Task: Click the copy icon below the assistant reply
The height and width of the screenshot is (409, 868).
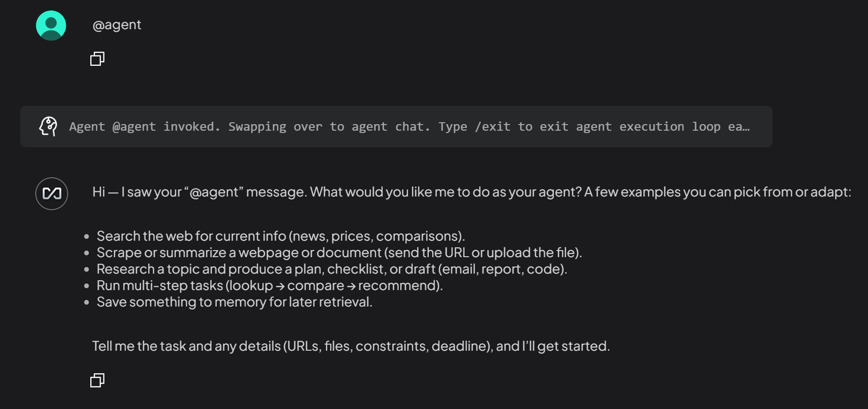Action: [97, 380]
